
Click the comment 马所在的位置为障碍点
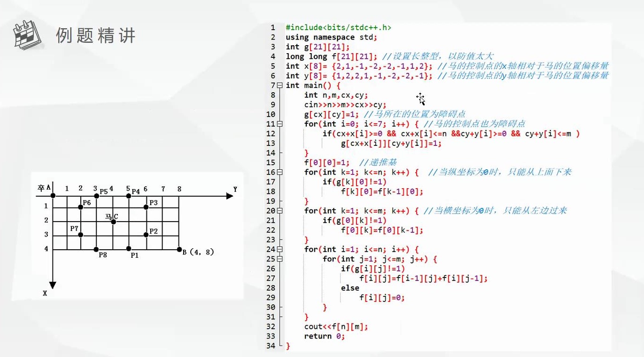(415, 114)
